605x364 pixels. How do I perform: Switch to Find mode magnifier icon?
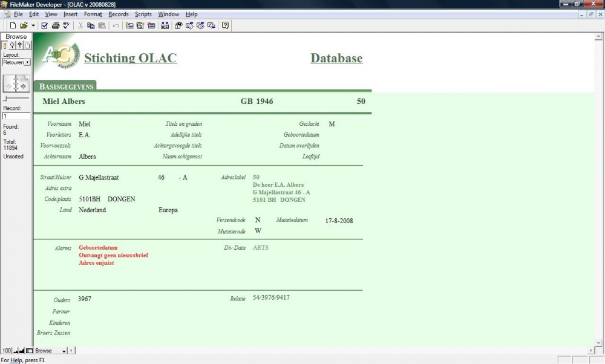coord(12,45)
